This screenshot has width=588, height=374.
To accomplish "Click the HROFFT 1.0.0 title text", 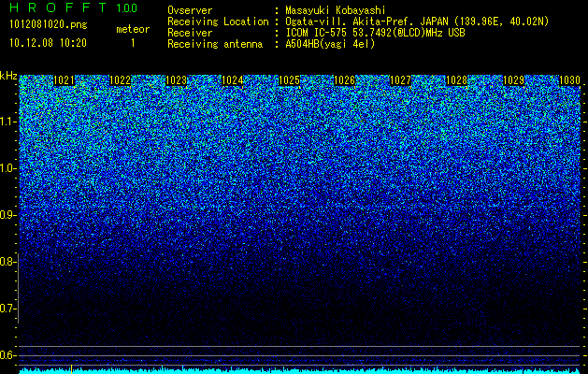I will click(x=73, y=7).
